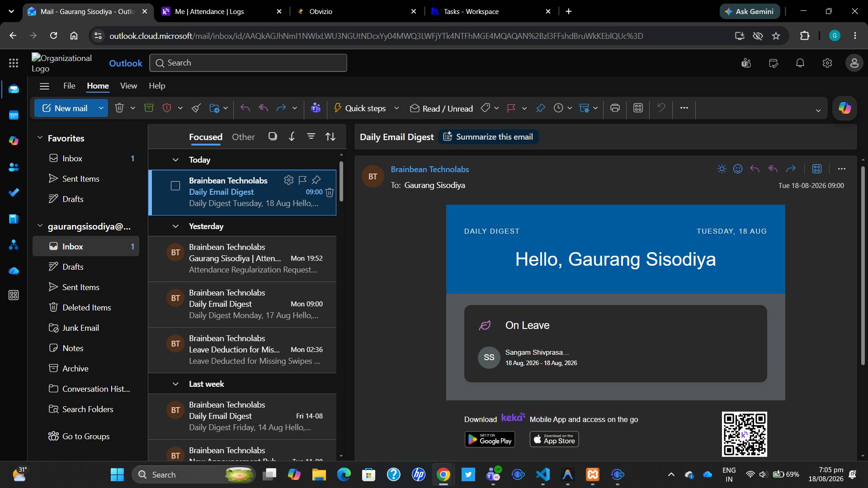Open the View ribbon tab
The width and height of the screenshot is (868, 488).
pyautogui.click(x=128, y=86)
